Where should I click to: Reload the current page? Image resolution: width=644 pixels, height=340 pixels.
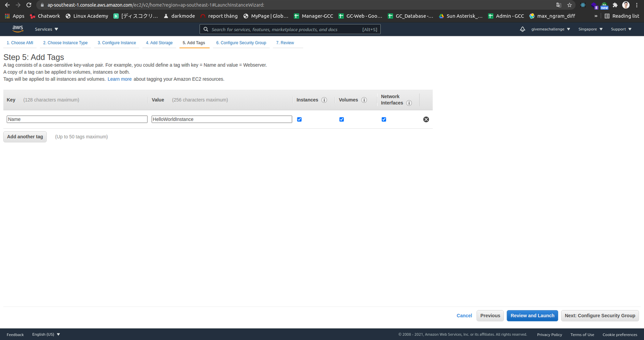coord(29,5)
